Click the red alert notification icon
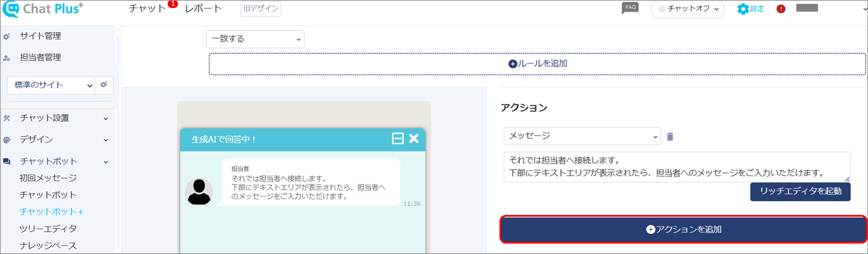The image size is (868, 254). coord(781,9)
